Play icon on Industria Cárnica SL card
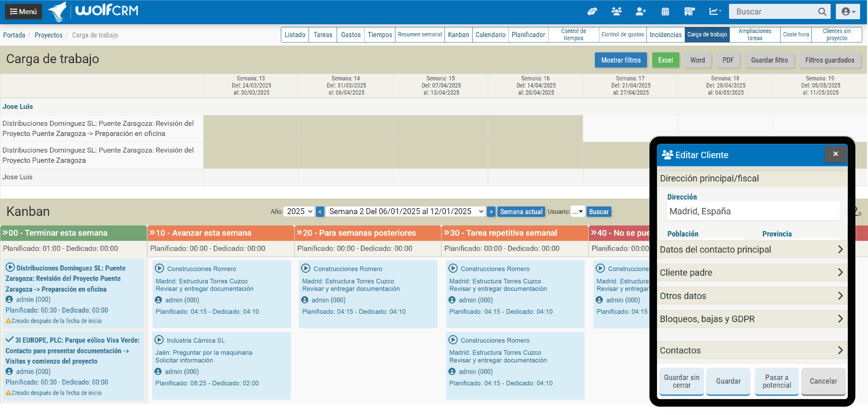The image size is (868, 415). (159, 340)
